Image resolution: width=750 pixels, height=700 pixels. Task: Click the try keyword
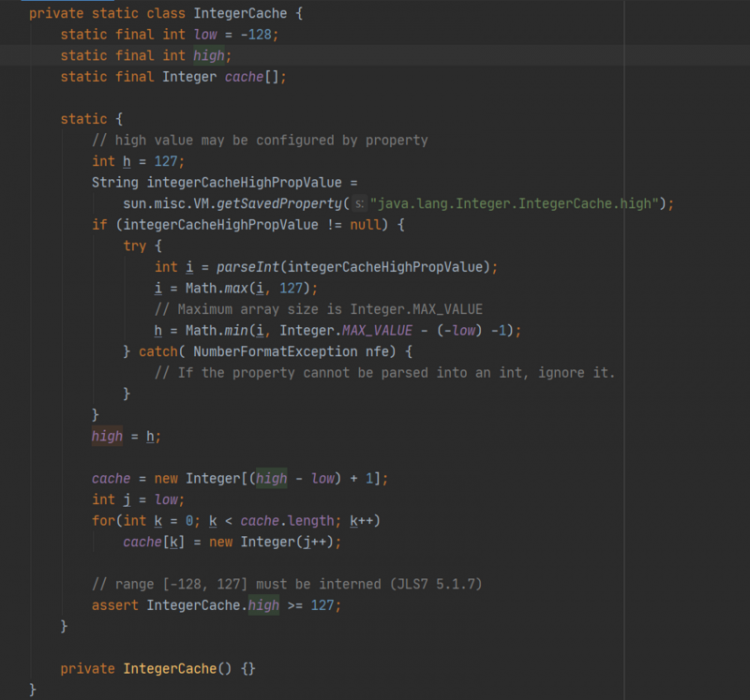134,246
